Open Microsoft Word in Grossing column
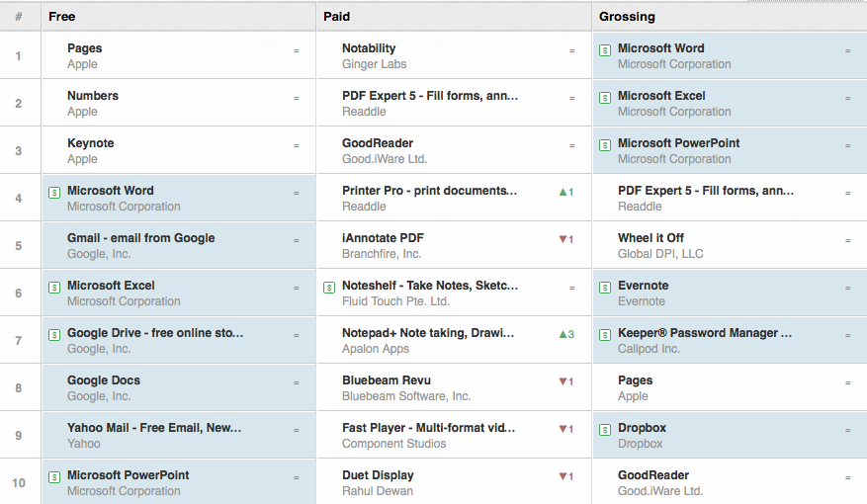 (660, 48)
